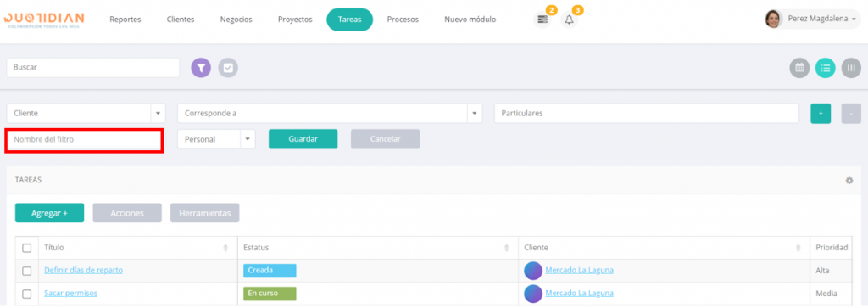
Task: Sort by Cliente column arrows
Action: 798,248
